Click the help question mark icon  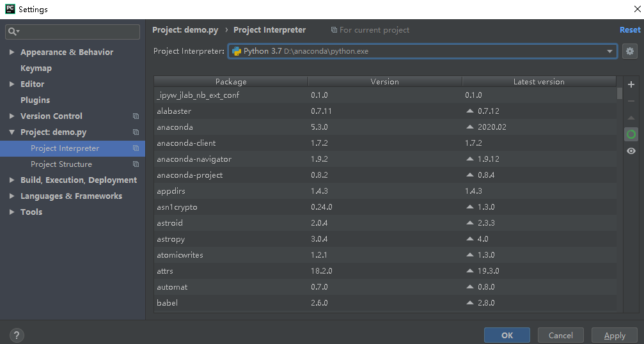coord(17,335)
